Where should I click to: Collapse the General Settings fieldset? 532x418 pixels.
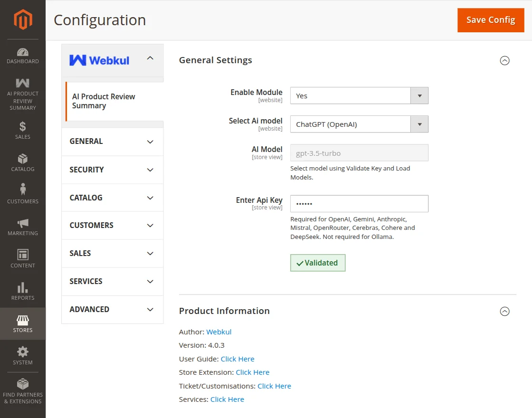(x=504, y=60)
